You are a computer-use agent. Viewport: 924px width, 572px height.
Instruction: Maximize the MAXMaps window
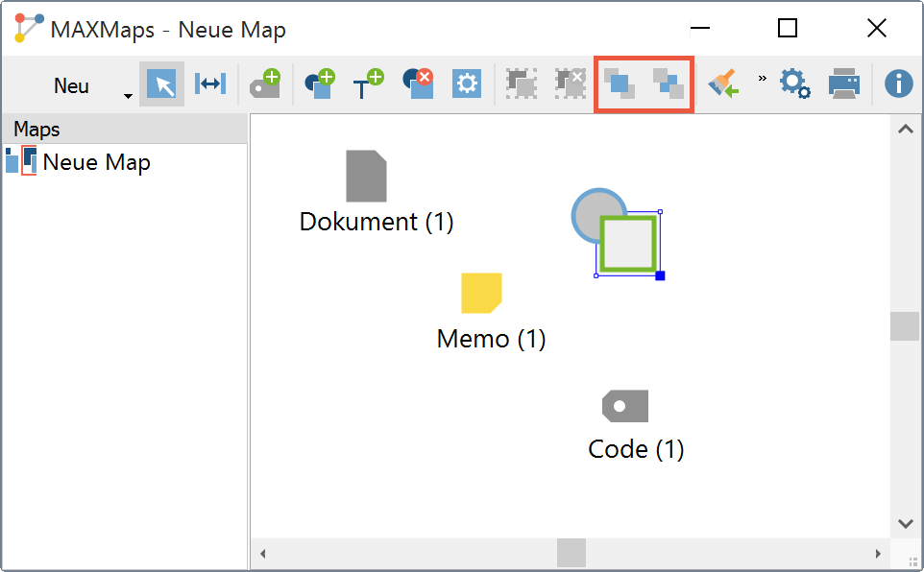788,28
